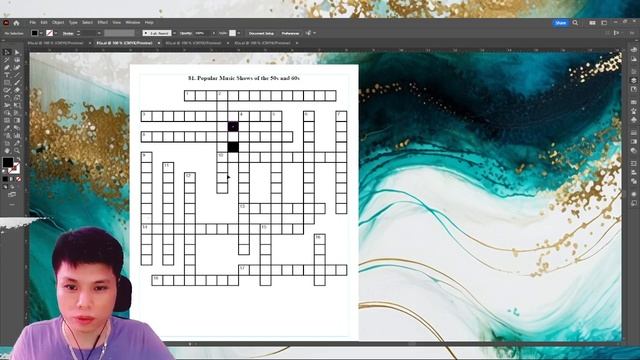Open the Search icon next to Share

[575, 23]
